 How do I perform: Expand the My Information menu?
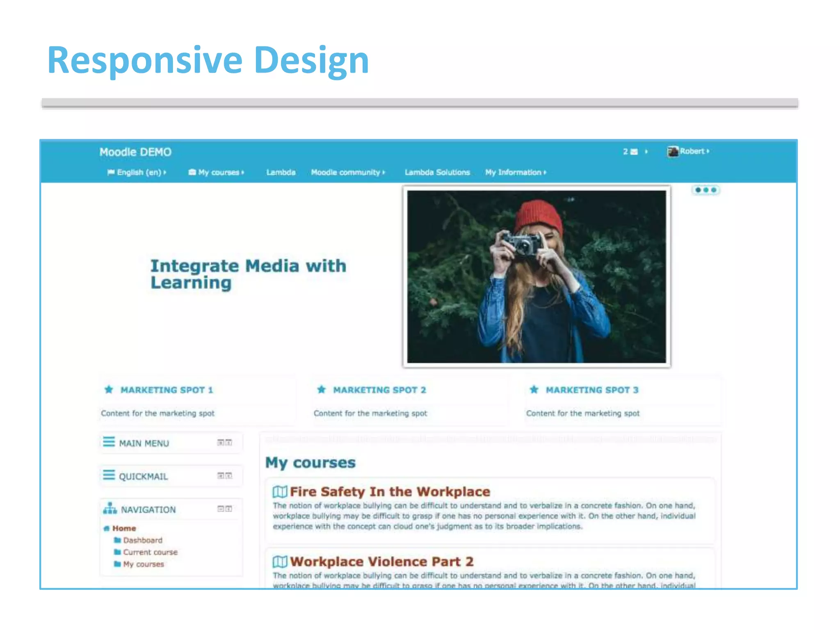coord(516,173)
